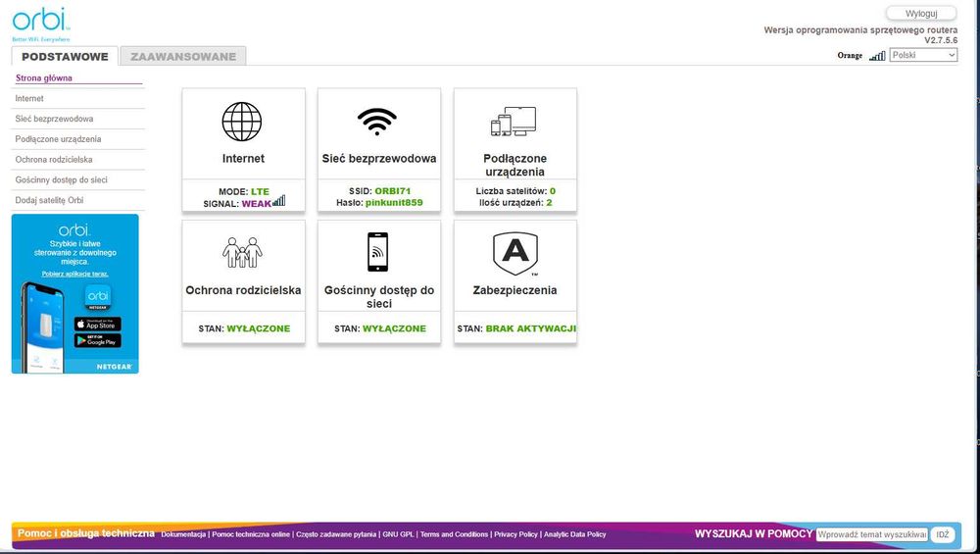Click the guest access phone icon
The height and width of the screenshot is (554, 980).
tap(377, 252)
